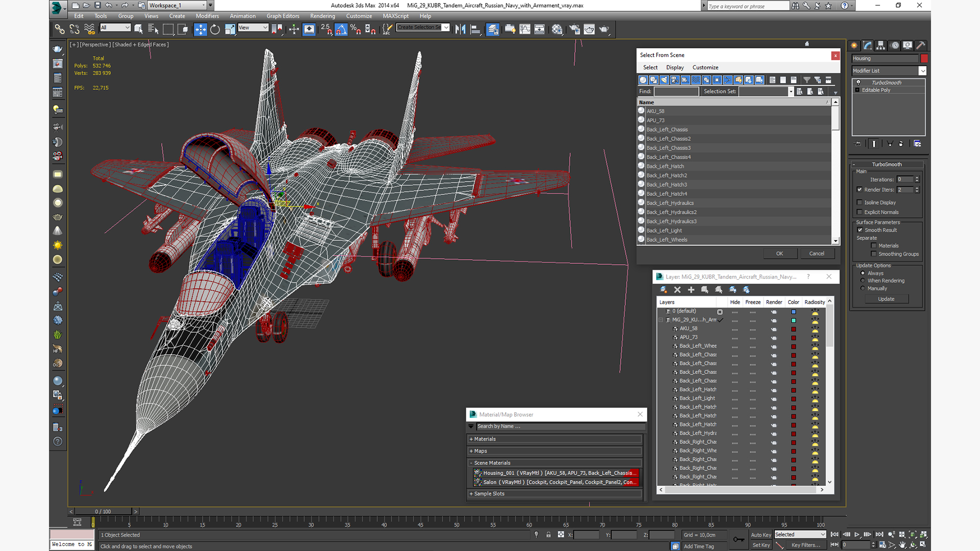Open the Material Editor icon

pyautogui.click(x=557, y=29)
